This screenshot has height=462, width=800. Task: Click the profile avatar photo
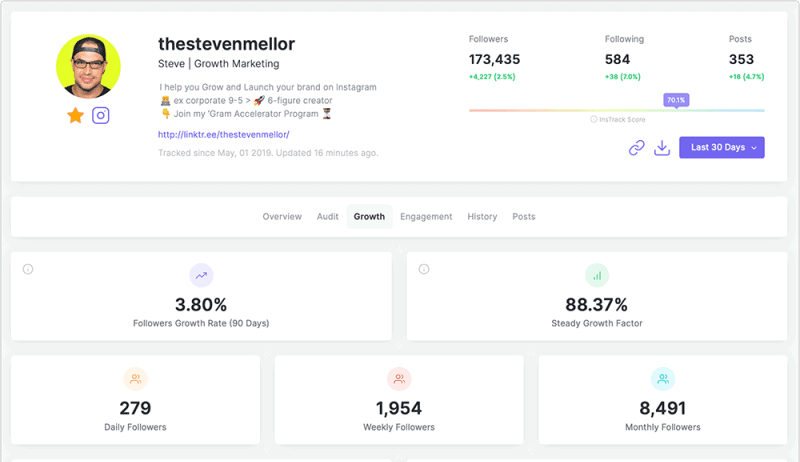coord(88,67)
